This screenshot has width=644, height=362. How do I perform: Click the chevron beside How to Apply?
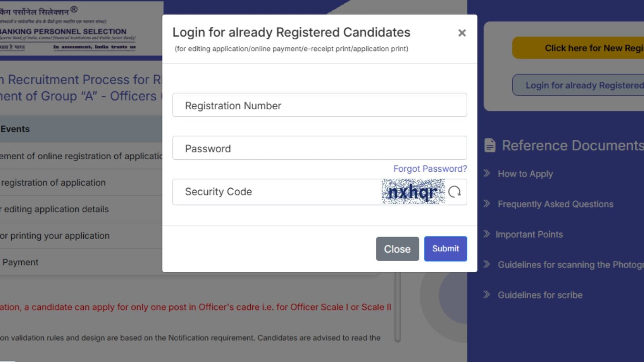487,173
